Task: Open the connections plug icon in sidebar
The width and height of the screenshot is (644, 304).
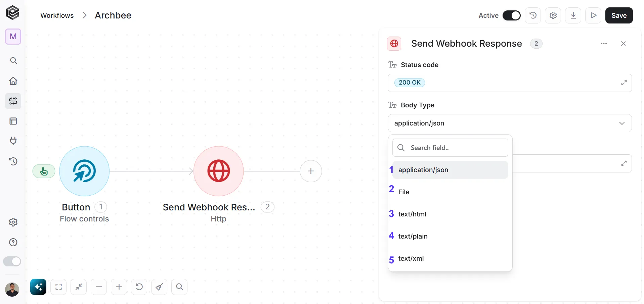Action: [13, 141]
